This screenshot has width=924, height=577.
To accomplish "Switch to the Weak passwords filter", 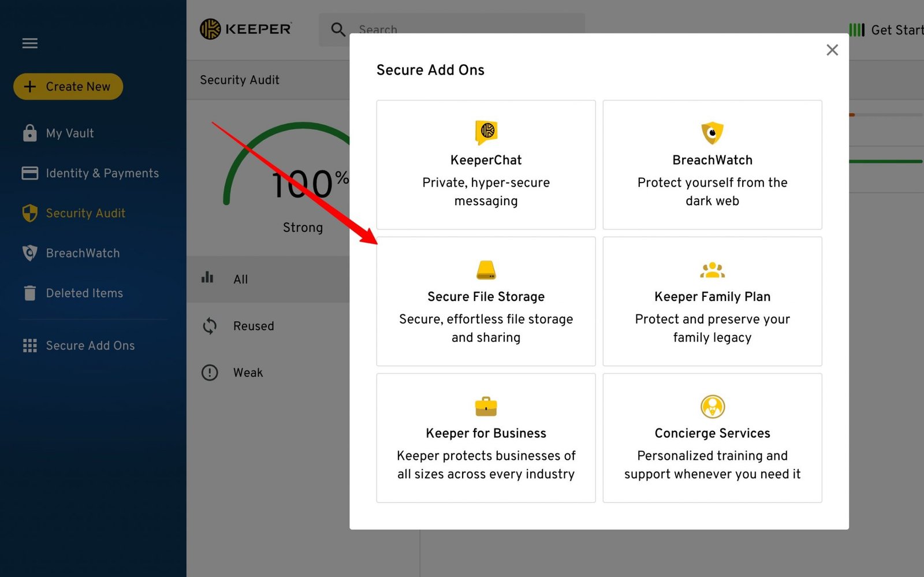I will [x=248, y=373].
